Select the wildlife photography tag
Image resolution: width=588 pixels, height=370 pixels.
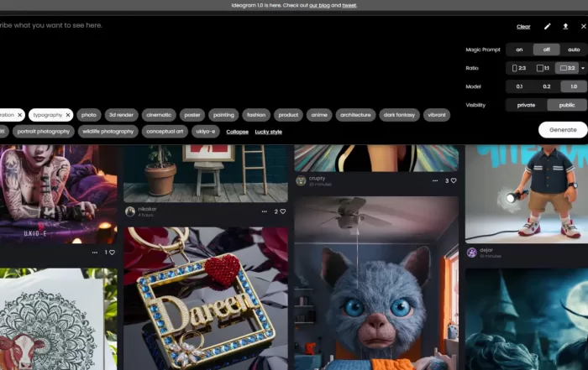[x=108, y=132]
